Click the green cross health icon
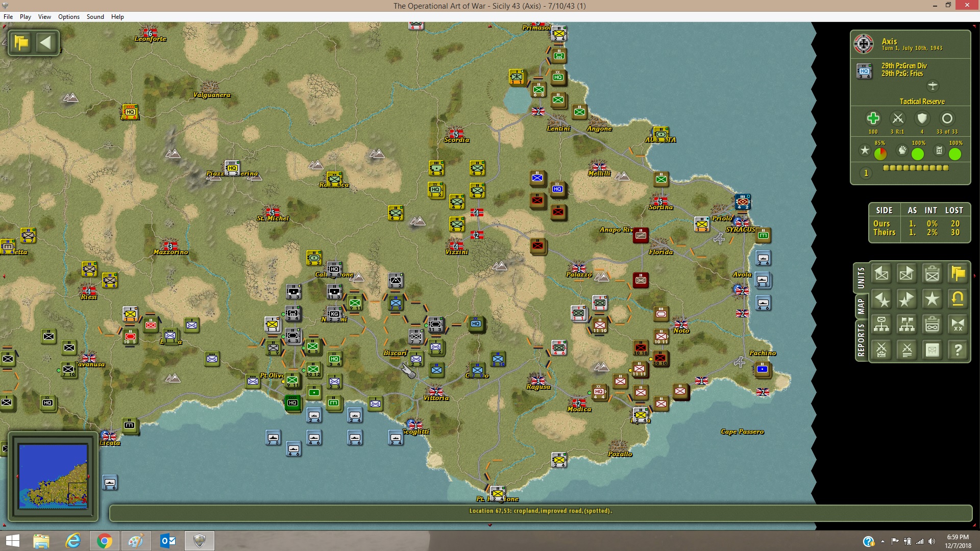The width and height of the screenshot is (980, 551). (x=873, y=118)
